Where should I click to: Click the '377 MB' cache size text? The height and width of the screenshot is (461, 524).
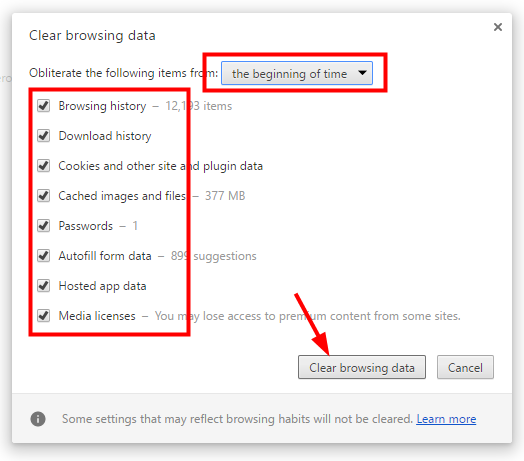225,196
